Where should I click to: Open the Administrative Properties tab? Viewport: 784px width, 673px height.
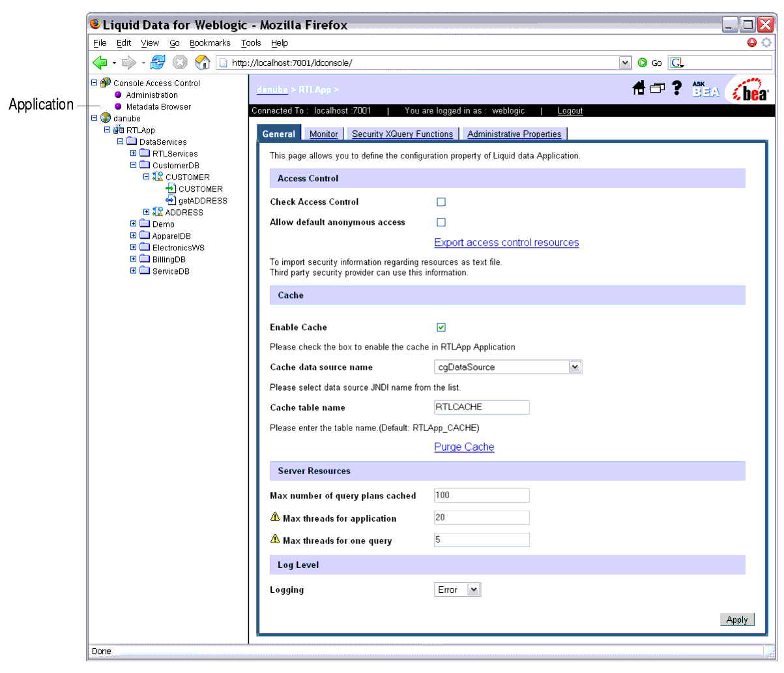click(x=514, y=134)
